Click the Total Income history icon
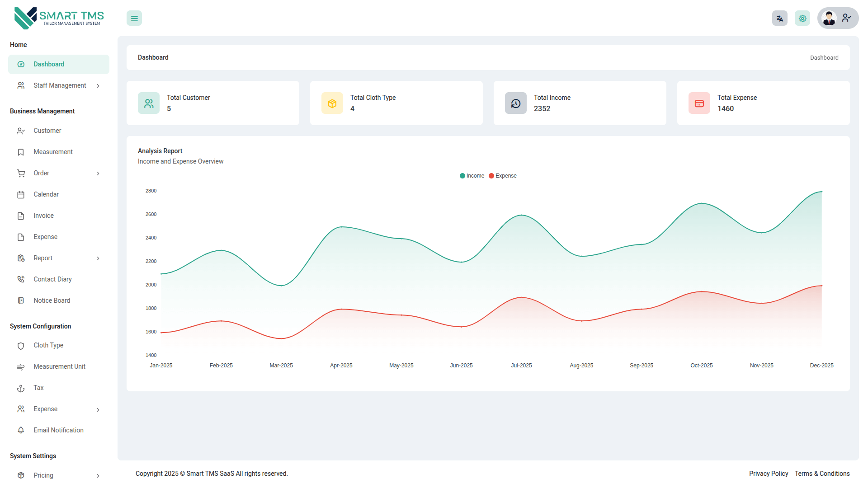The height and width of the screenshot is (488, 868). [x=515, y=103]
